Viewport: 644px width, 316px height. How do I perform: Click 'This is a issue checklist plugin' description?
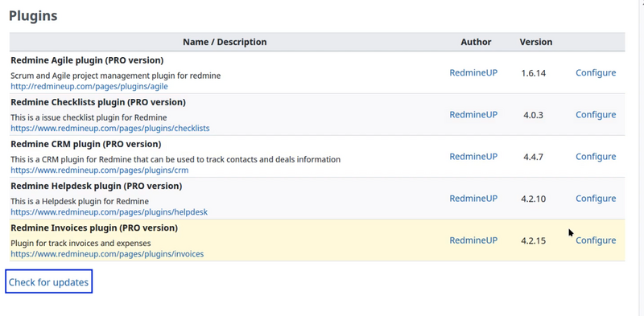(x=89, y=117)
